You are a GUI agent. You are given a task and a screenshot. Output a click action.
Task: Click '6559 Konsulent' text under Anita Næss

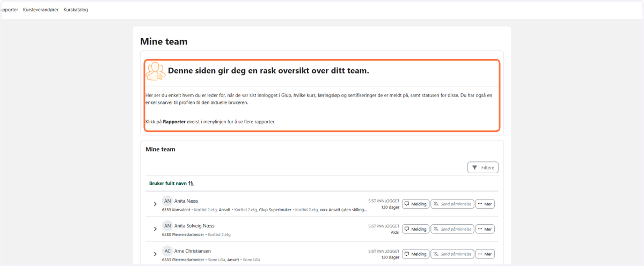(x=176, y=210)
